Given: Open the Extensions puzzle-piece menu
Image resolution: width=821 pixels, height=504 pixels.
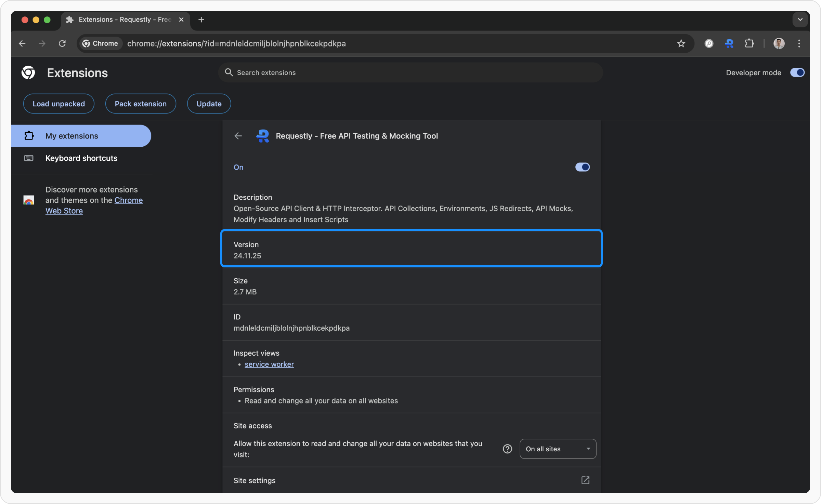Looking at the screenshot, I should [749, 43].
